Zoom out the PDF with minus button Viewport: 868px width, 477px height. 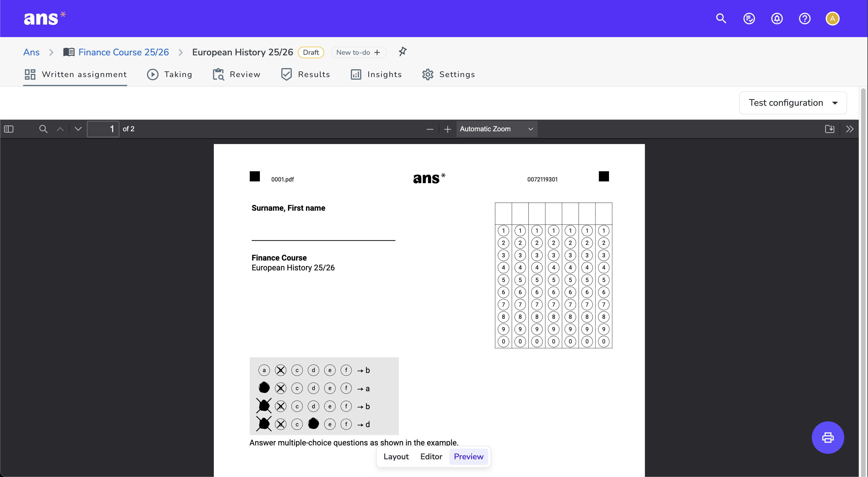(430, 129)
